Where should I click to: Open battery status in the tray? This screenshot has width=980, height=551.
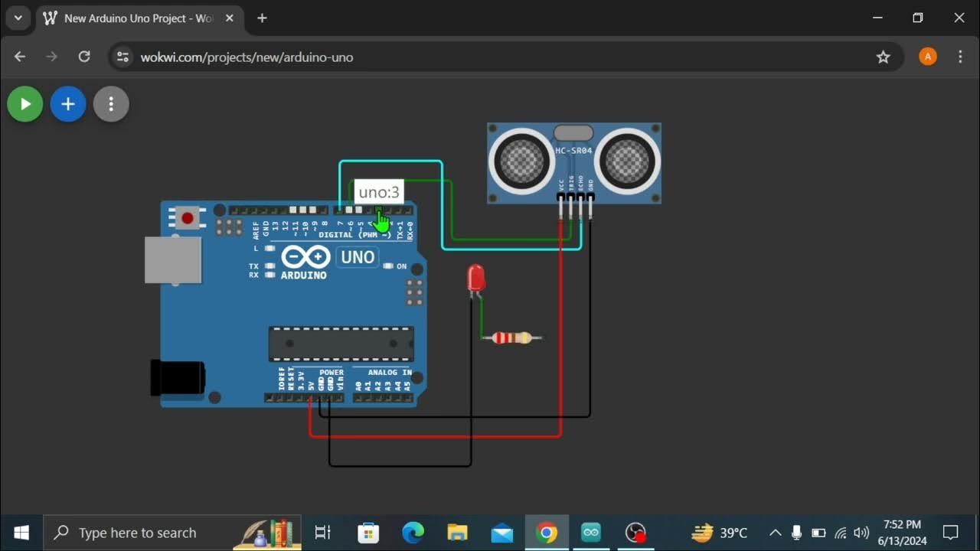click(x=818, y=533)
